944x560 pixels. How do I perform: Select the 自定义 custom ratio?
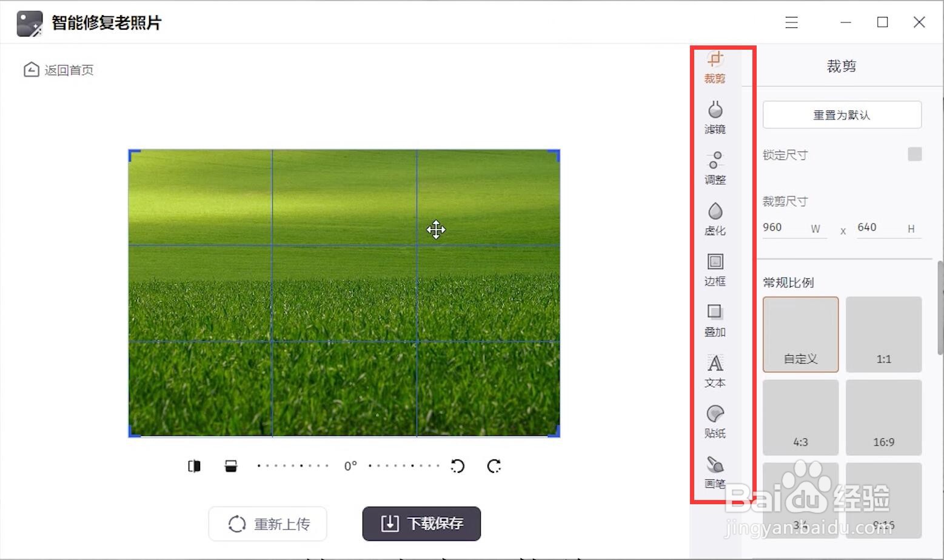pyautogui.click(x=801, y=335)
